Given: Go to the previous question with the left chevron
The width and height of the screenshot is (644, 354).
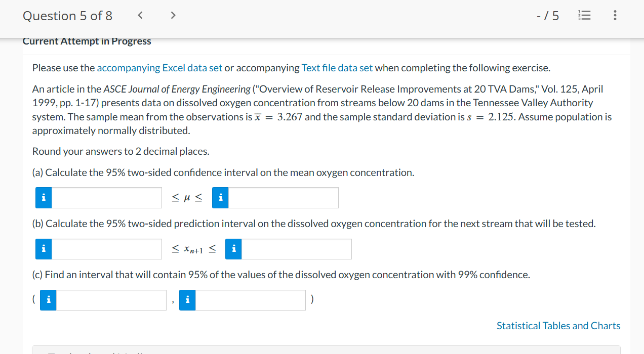Looking at the screenshot, I should 140,15.
